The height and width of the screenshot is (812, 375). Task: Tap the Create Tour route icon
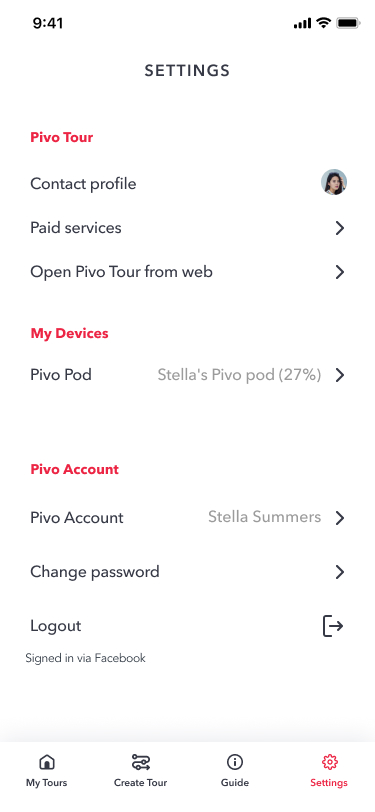point(140,762)
